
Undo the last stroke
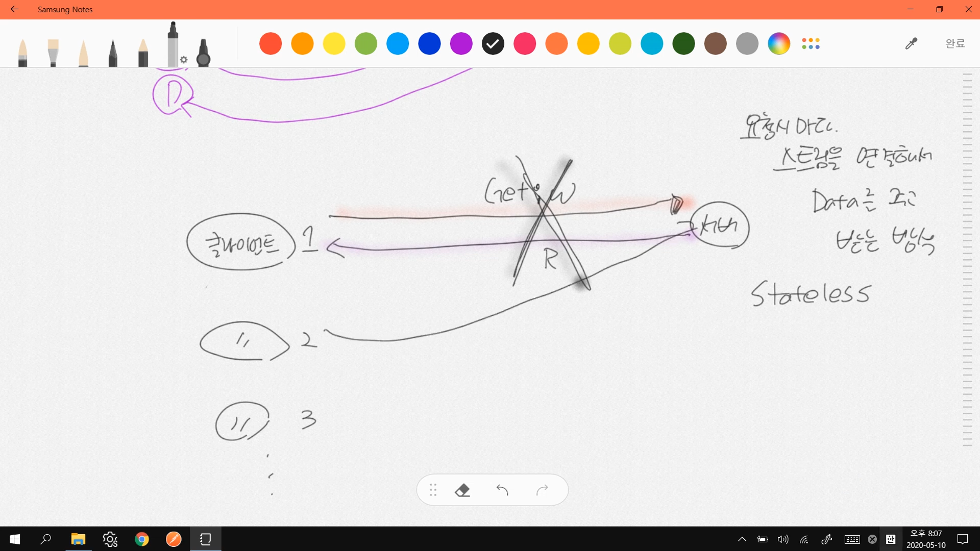pyautogui.click(x=502, y=490)
